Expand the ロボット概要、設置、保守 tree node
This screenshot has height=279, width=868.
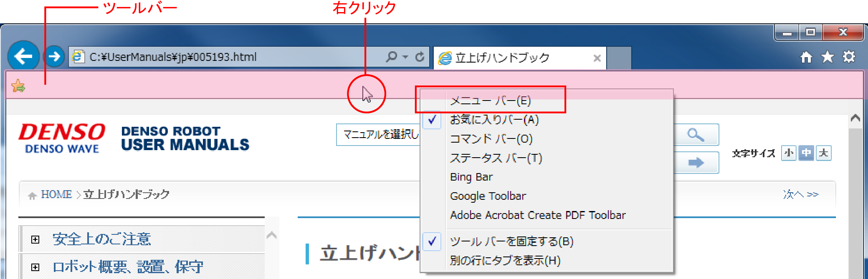click(x=35, y=267)
